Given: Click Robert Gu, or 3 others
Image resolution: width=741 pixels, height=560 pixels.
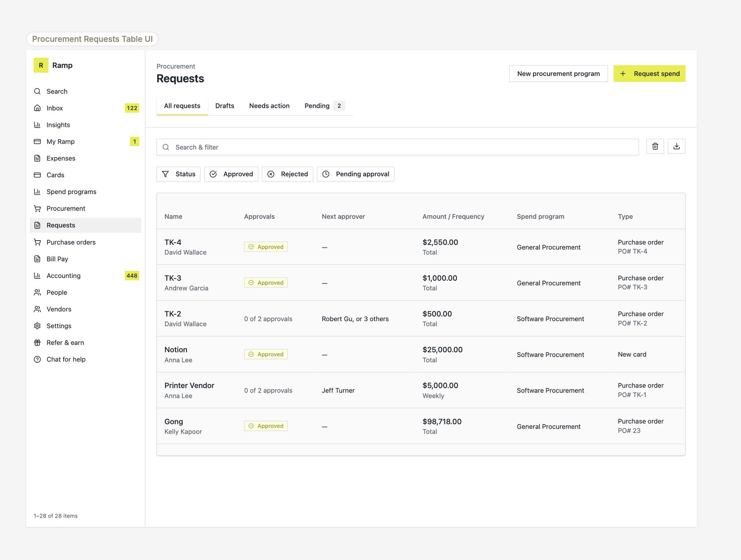Looking at the screenshot, I should 355,319.
